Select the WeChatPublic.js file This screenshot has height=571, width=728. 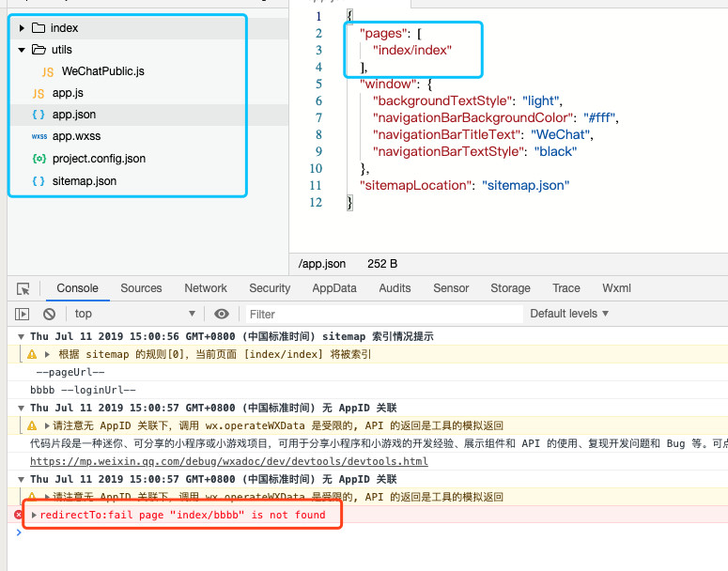click(x=102, y=71)
